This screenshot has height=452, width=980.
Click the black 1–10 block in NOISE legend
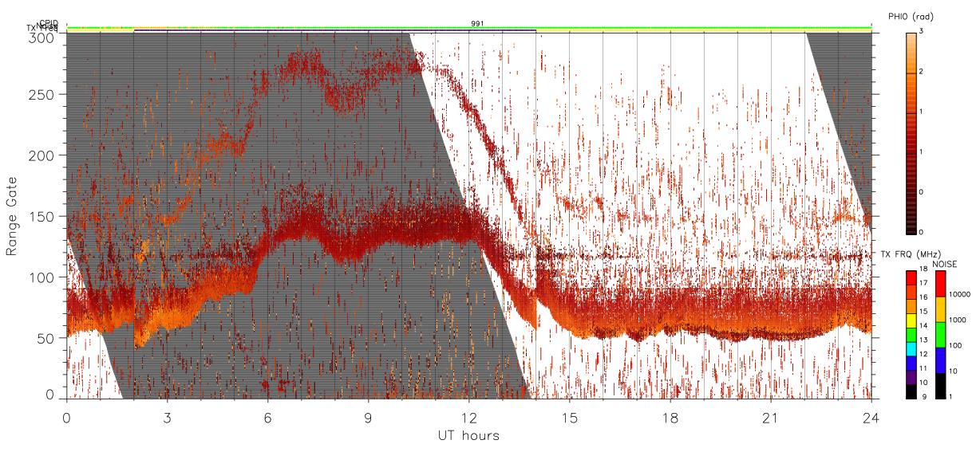click(x=941, y=384)
